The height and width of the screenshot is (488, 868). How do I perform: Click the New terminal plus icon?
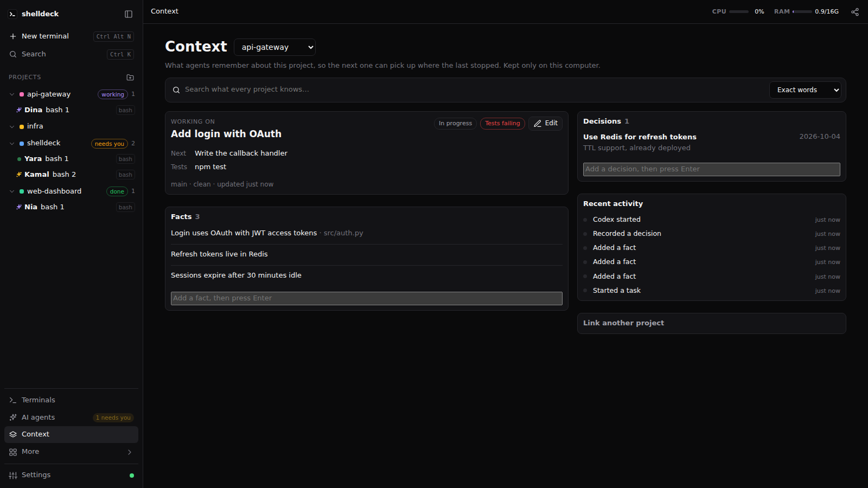(13, 36)
